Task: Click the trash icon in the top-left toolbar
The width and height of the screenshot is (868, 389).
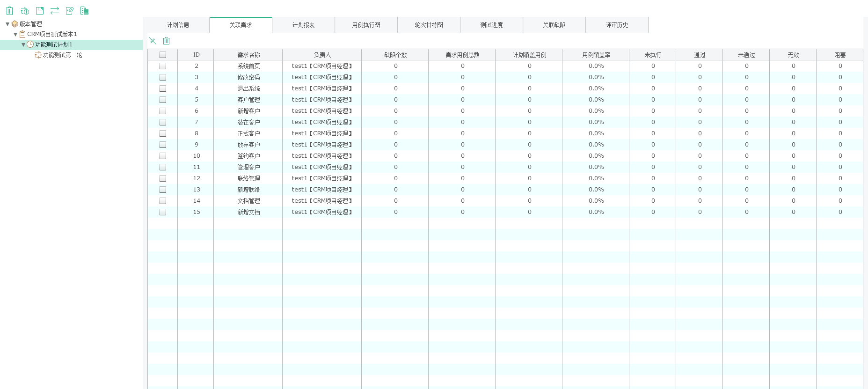Action: click(x=10, y=11)
